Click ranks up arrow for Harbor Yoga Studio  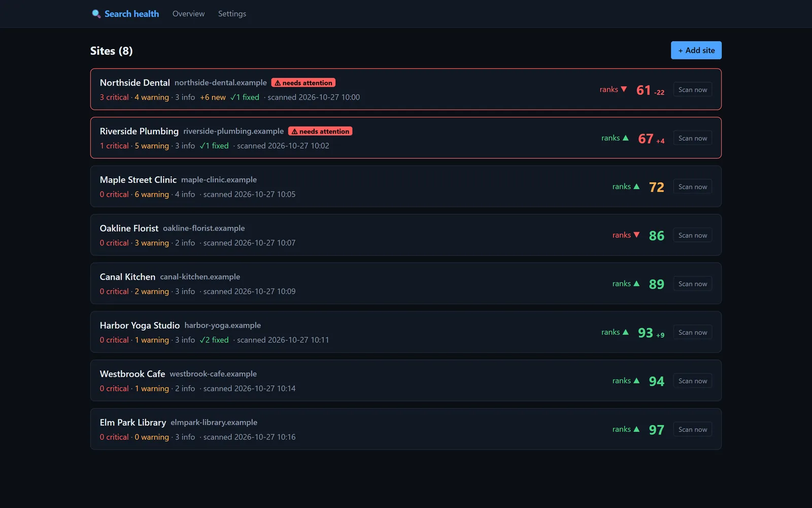point(625,332)
